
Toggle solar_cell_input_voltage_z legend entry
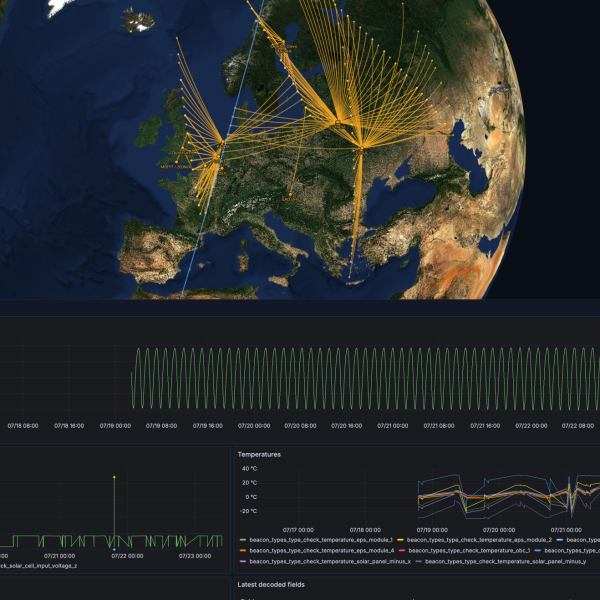pos(38,566)
